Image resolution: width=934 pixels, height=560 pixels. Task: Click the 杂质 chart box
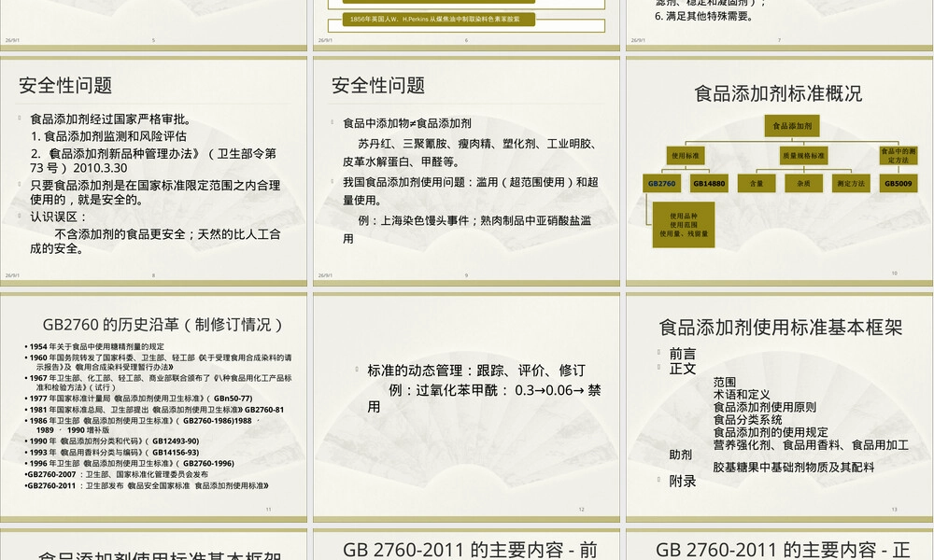click(803, 183)
